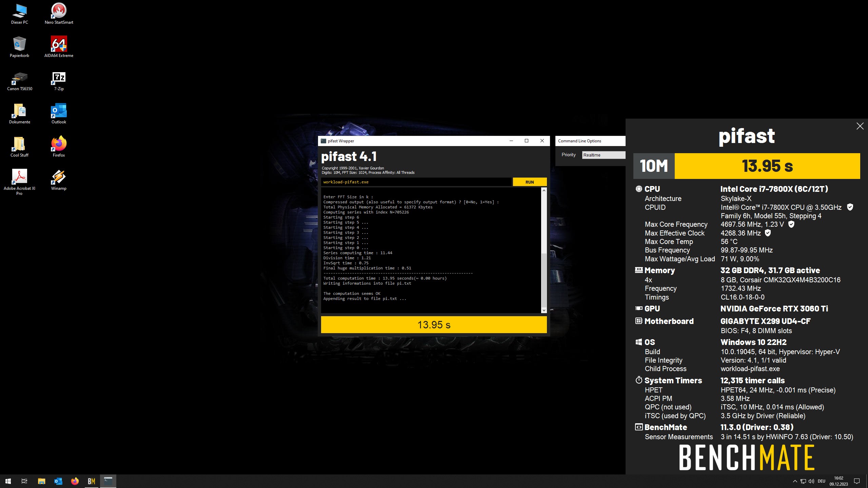Click NVIDIA GeForce RTX 3060 Ti text
The height and width of the screenshot is (488, 868).
(774, 308)
